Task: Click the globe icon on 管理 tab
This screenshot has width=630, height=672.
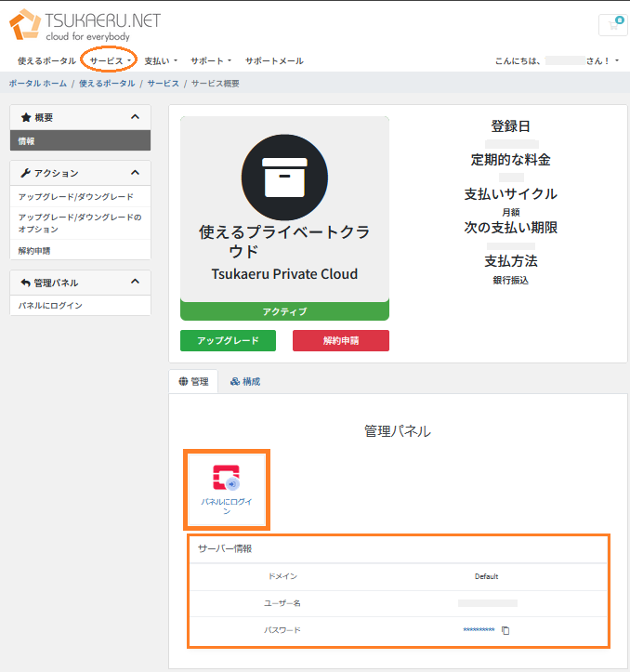Action: pyautogui.click(x=183, y=381)
